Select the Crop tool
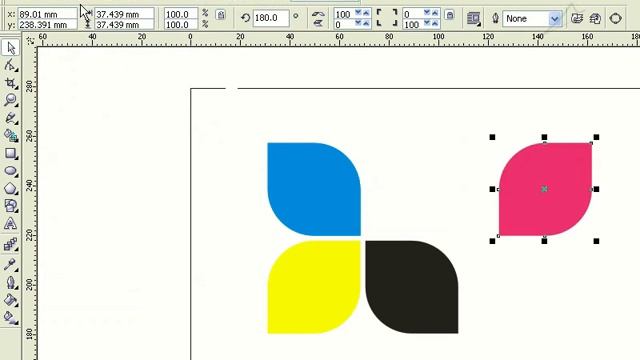 click(10, 83)
